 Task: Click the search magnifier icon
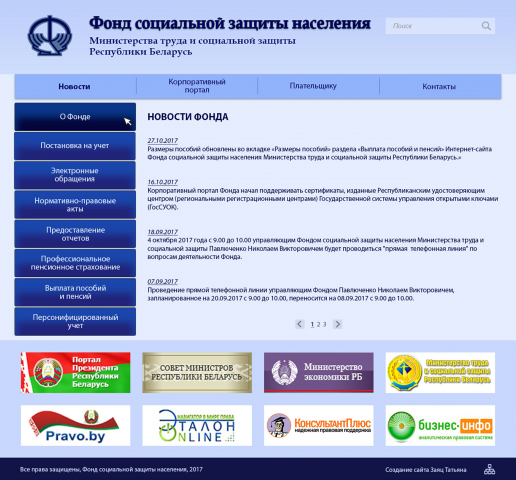pyautogui.click(x=486, y=26)
